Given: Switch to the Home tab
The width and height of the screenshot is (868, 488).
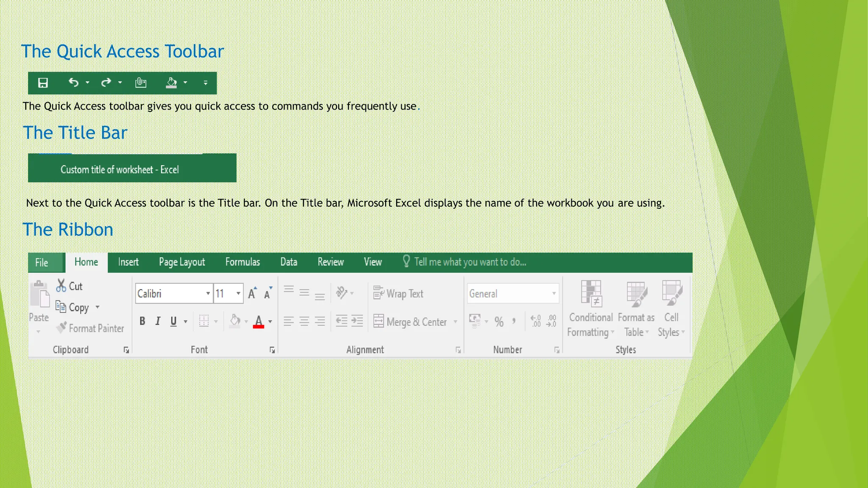Looking at the screenshot, I should (x=86, y=262).
